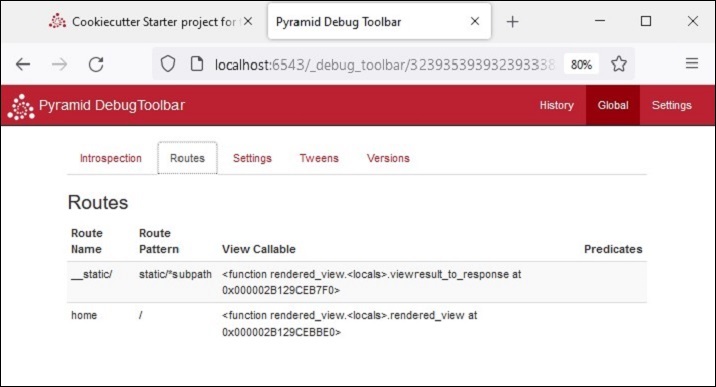Open the Versions tab
The height and width of the screenshot is (387, 716).
point(388,158)
